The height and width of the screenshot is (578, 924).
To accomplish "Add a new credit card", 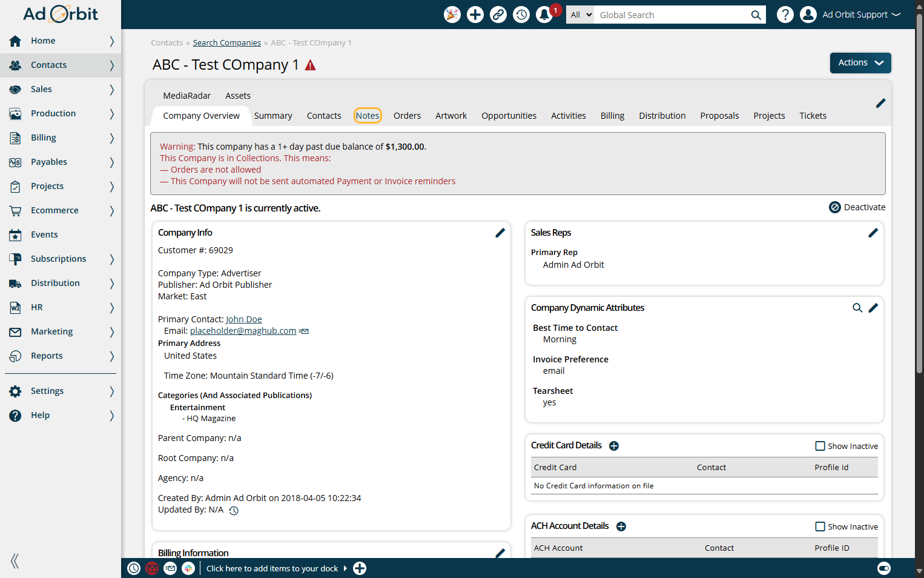I will pyautogui.click(x=614, y=446).
